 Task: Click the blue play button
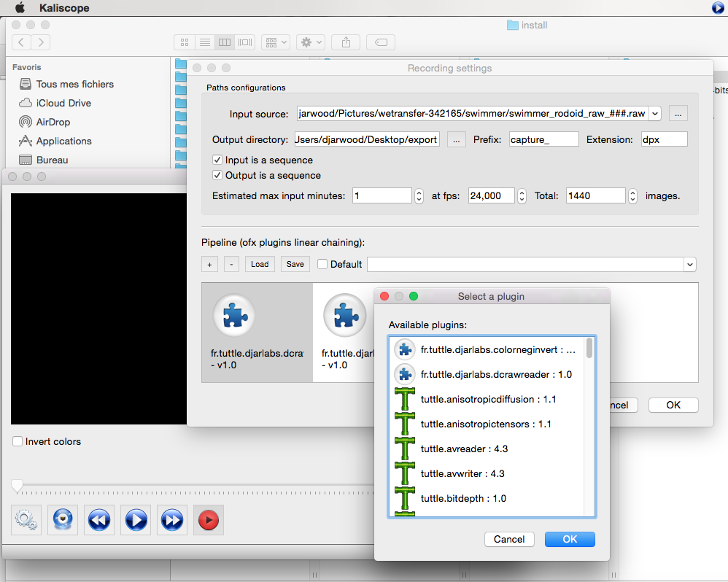pyautogui.click(x=136, y=520)
